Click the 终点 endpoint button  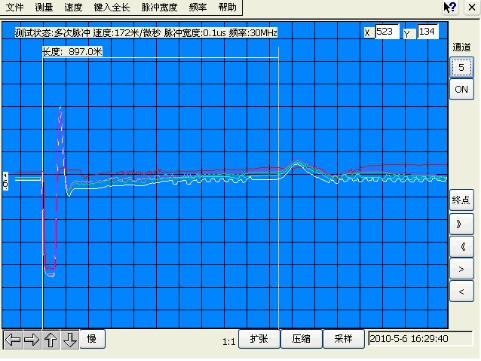point(461,200)
